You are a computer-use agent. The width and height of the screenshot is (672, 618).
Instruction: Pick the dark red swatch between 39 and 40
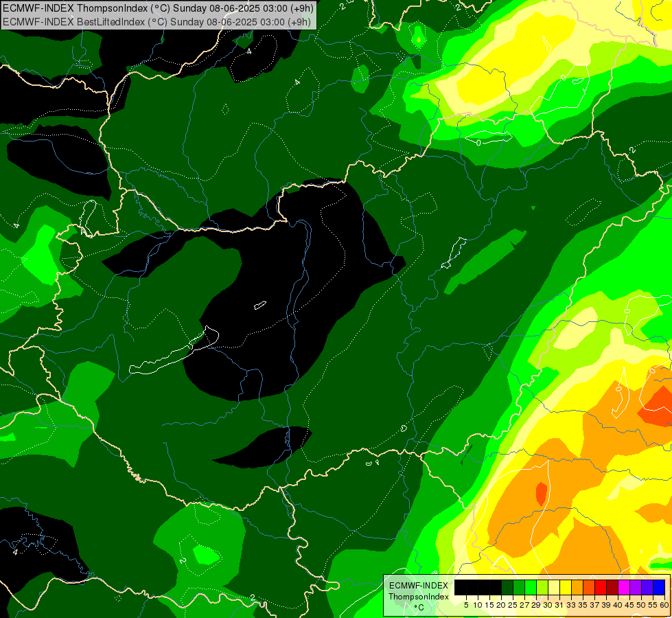tap(612, 587)
